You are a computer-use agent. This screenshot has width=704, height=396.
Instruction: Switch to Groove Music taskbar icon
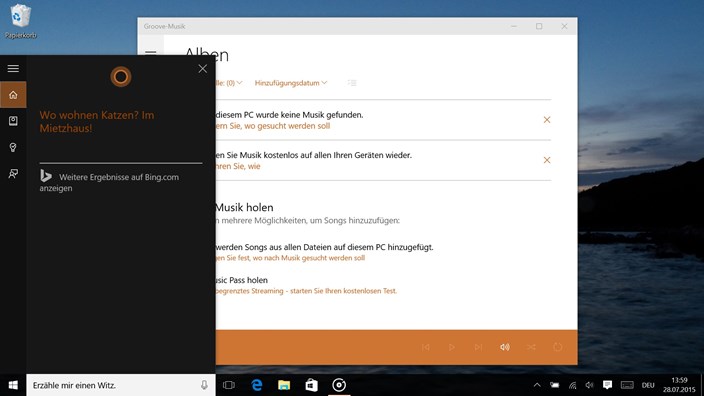click(339, 385)
